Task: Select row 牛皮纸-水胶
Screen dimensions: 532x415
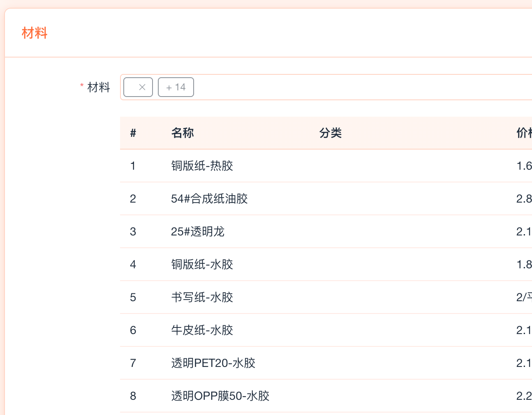Action: [202, 330]
